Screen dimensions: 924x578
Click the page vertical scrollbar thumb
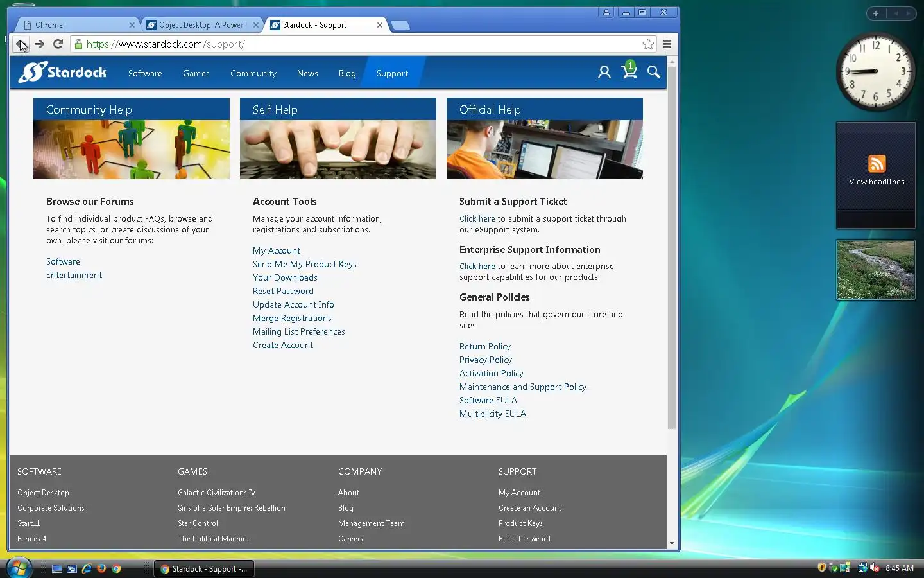point(672,247)
